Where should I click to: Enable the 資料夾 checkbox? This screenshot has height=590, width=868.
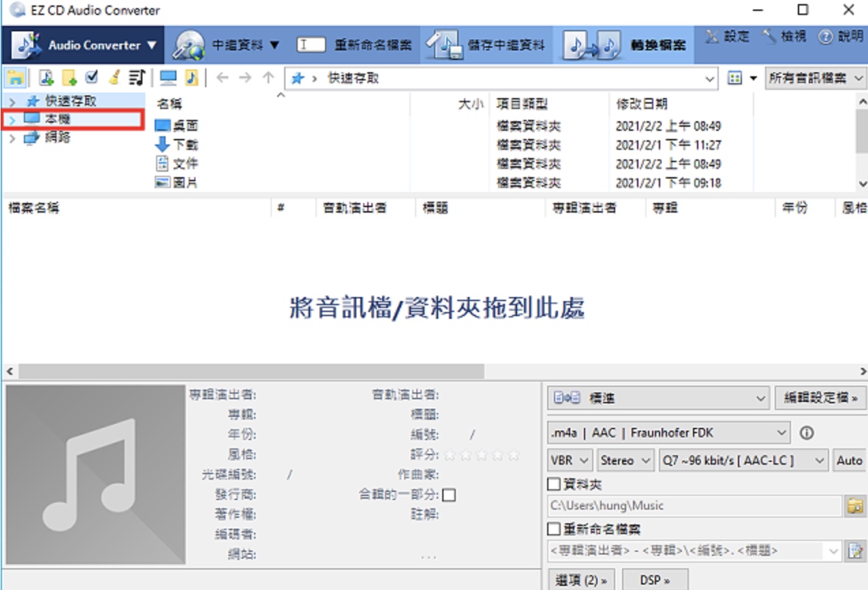click(x=554, y=485)
